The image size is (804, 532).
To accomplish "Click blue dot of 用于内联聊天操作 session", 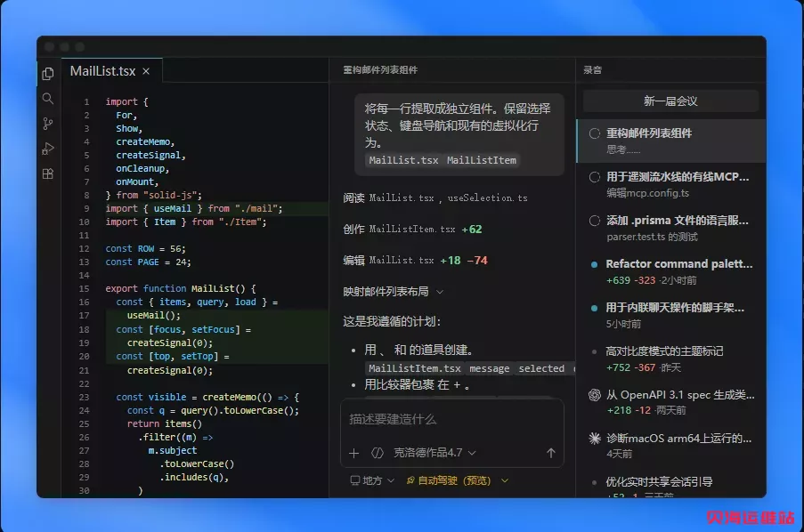I will [x=594, y=308].
